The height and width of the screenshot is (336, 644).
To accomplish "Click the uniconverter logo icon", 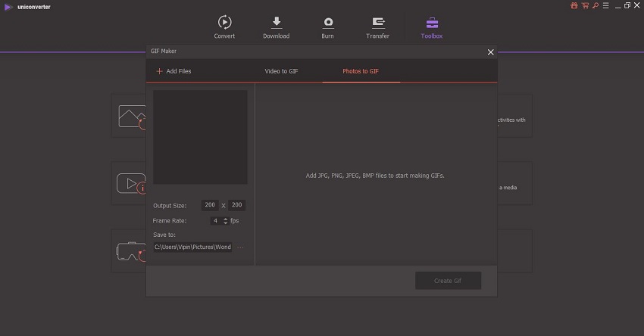I will 8,6.
